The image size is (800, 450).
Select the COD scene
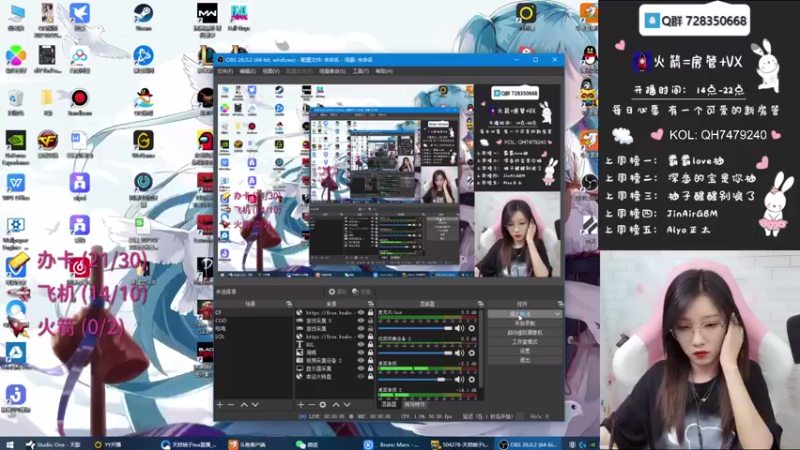pyautogui.click(x=254, y=320)
